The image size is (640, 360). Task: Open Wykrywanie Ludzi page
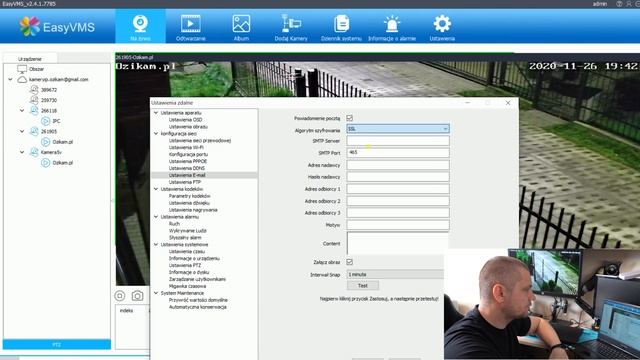coord(188,231)
